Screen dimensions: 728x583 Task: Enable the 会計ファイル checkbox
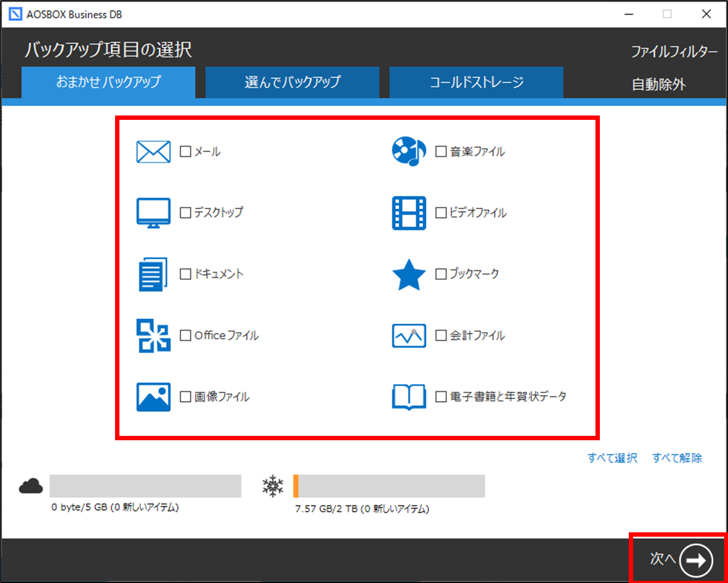pyautogui.click(x=441, y=335)
